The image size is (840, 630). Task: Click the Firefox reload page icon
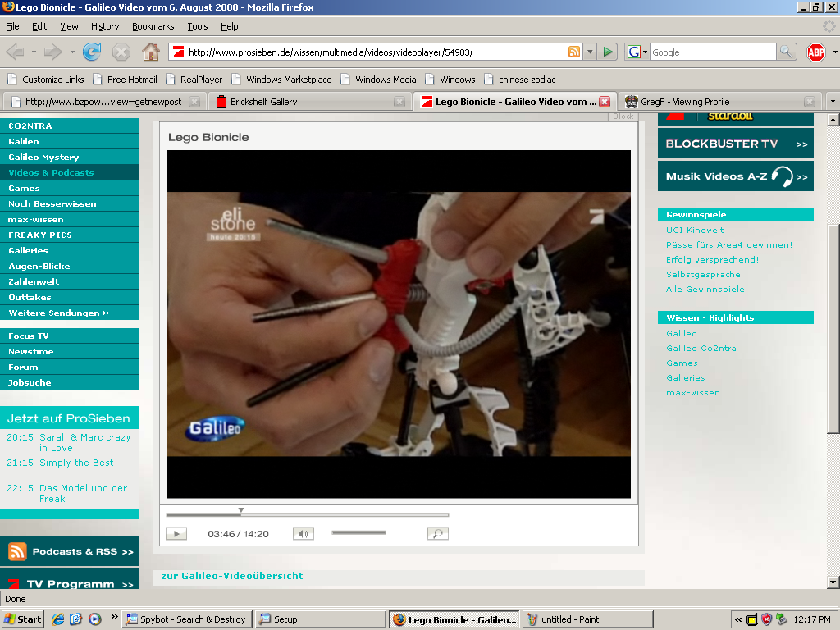pos(92,52)
